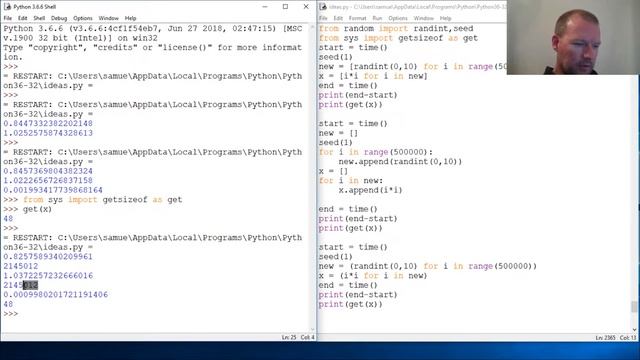Click output value 0.001993417739868164

(53, 190)
